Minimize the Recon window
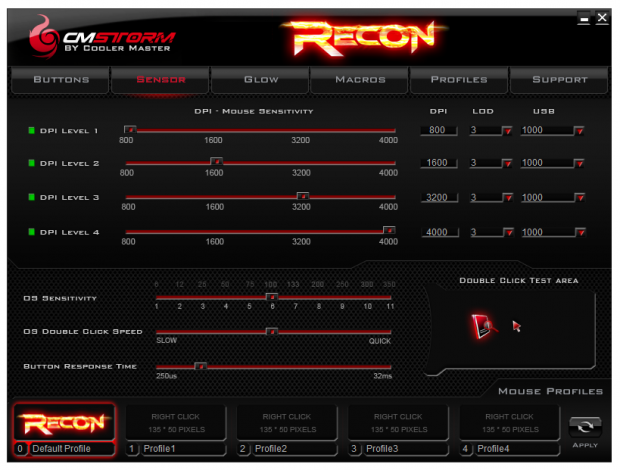The height and width of the screenshot is (470, 620). coord(584,19)
